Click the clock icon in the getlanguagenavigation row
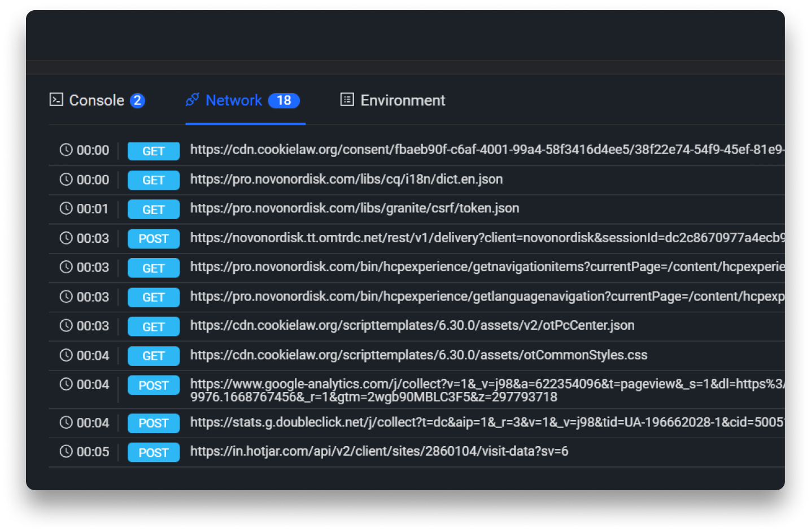Image resolution: width=811 pixels, height=532 pixels. [66, 296]
